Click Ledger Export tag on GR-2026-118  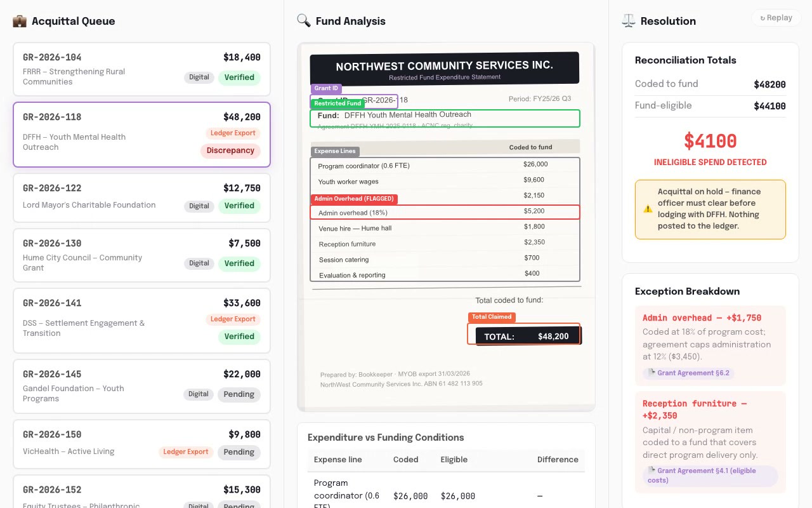(x=233, y=133)
